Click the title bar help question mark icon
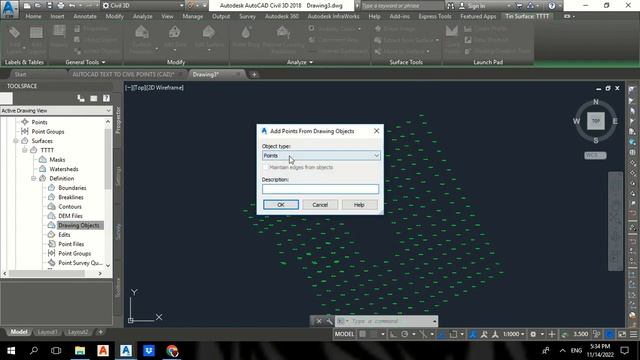Screen dimensions: 640x360 [x=552, y=6]
